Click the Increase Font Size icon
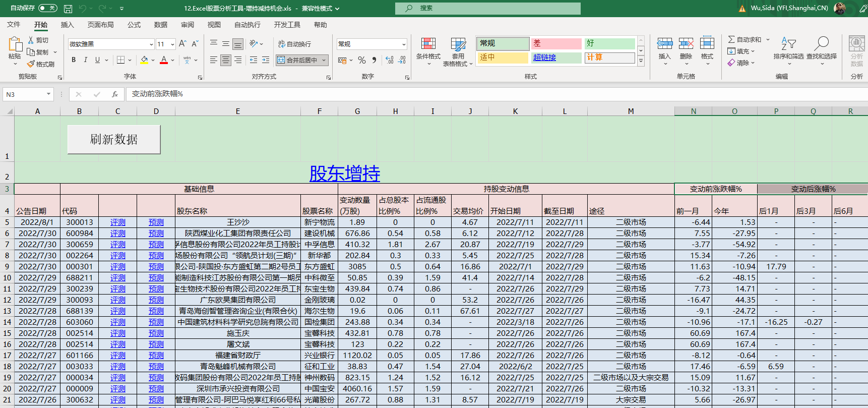This screenshot has width=868, height=408. 182,44
